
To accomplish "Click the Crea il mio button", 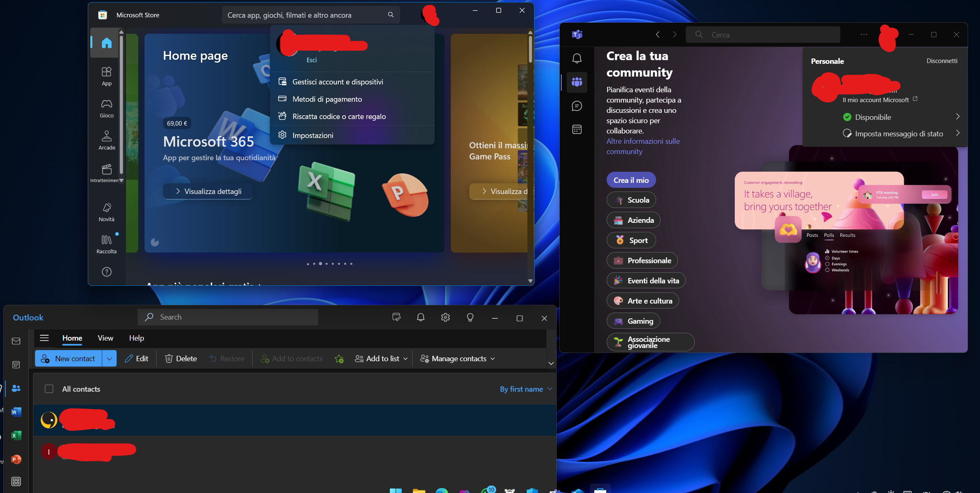I will tap(631, 180).
